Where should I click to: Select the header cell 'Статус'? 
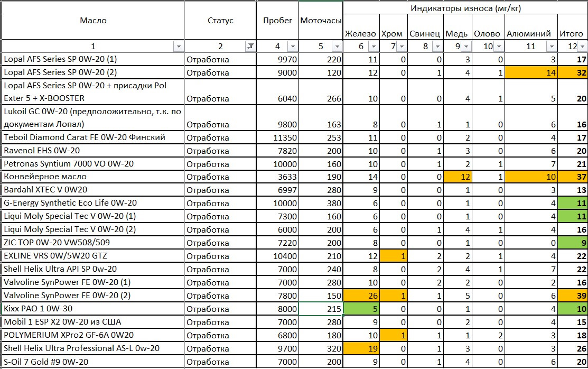[220, 21]
